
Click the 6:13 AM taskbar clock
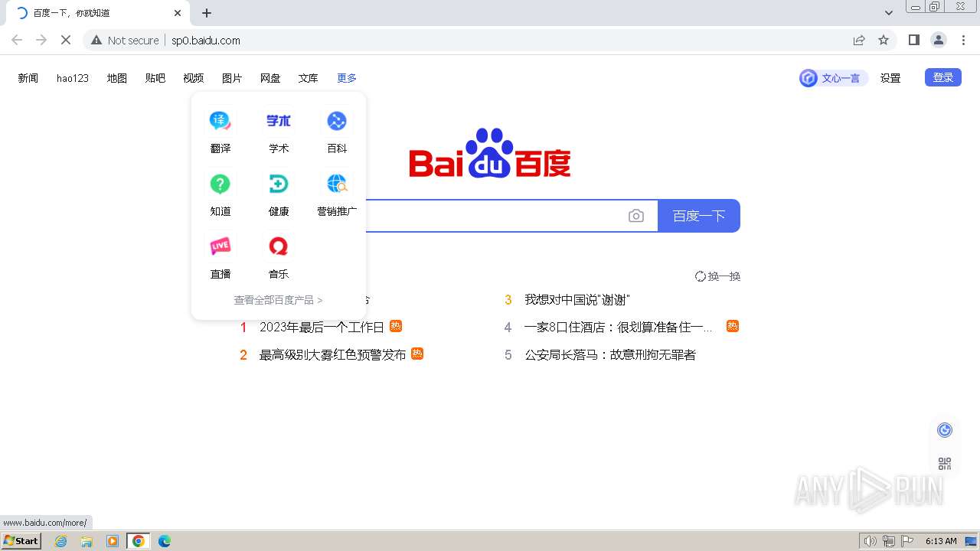click(x=941, y=541)
